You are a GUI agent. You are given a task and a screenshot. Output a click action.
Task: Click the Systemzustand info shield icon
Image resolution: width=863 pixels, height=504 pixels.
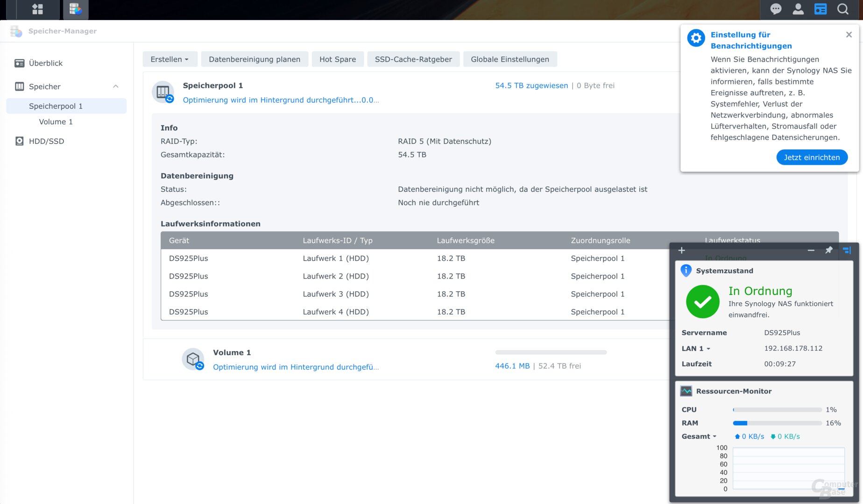[x=686, y=271]
